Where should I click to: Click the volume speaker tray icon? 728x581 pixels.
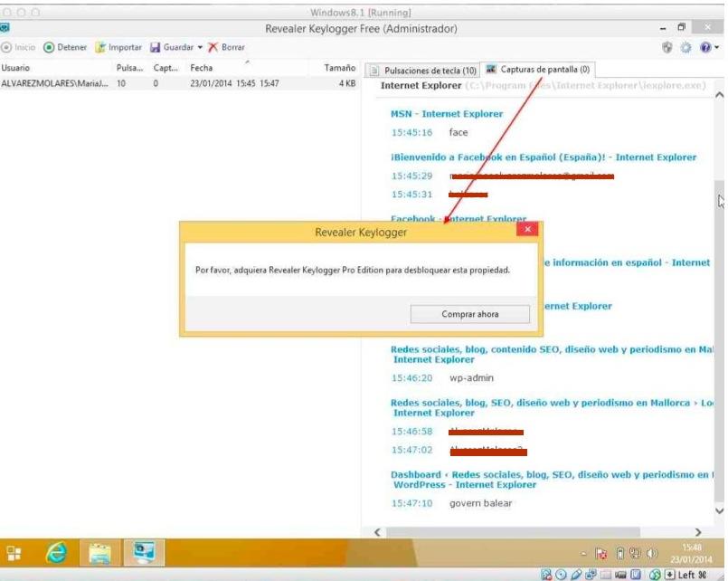652,552
